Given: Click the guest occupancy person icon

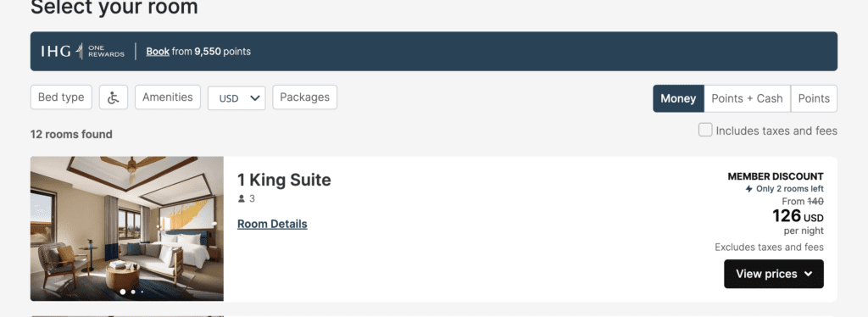Looking at the screenshot, I should pos(242,198).
